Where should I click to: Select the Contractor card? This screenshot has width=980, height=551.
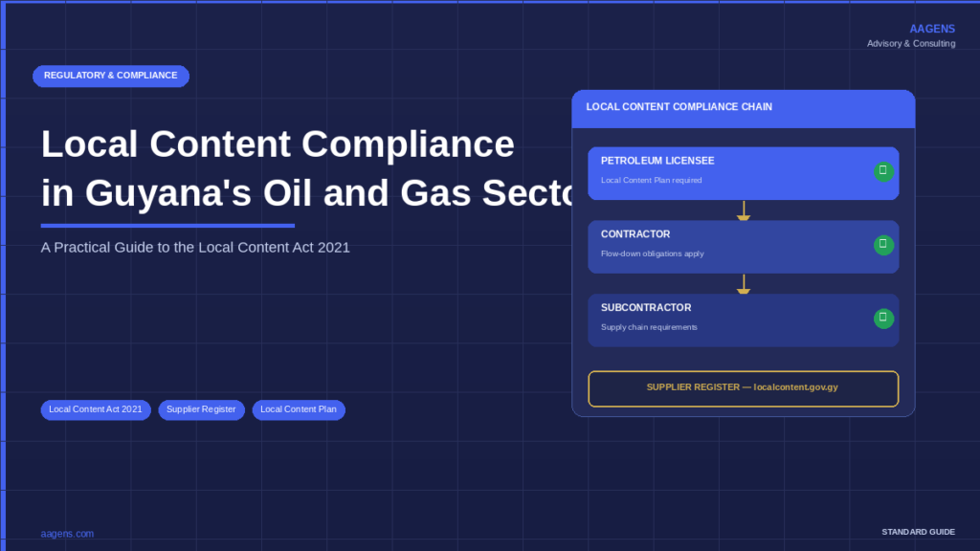point(743,247)
